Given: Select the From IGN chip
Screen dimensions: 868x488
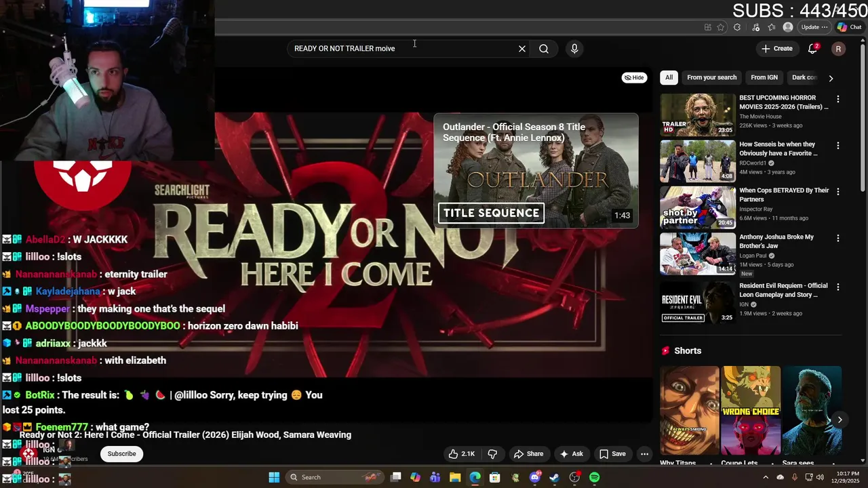Looking at the screenshot, I should point(764,77).
